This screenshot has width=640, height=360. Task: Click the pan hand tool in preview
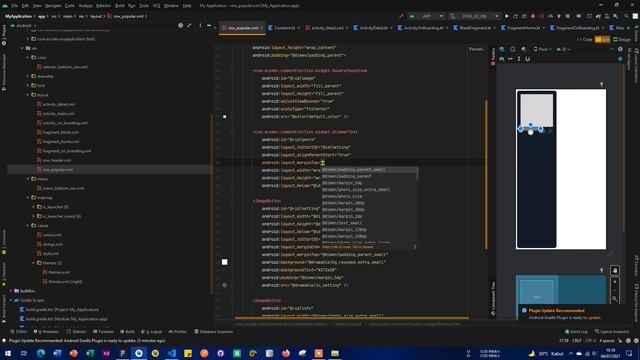tap(615, 270)
